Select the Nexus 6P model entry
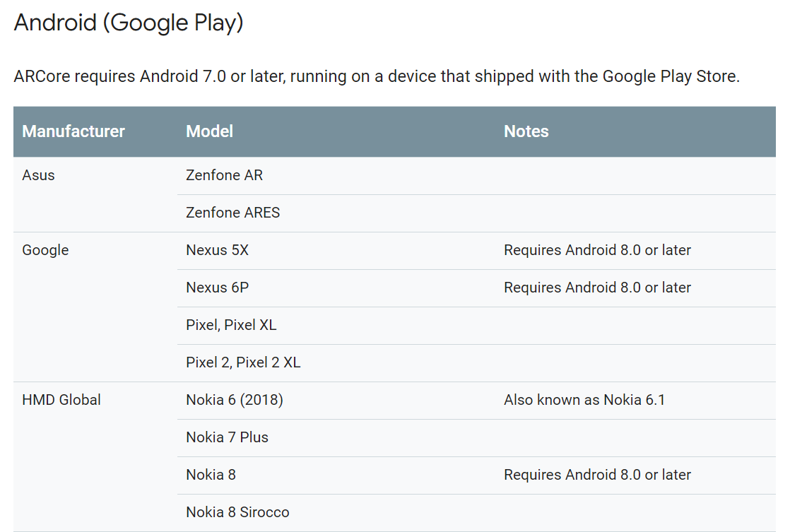Viewport: 790px width, 532px height. (x=217, y=288)
